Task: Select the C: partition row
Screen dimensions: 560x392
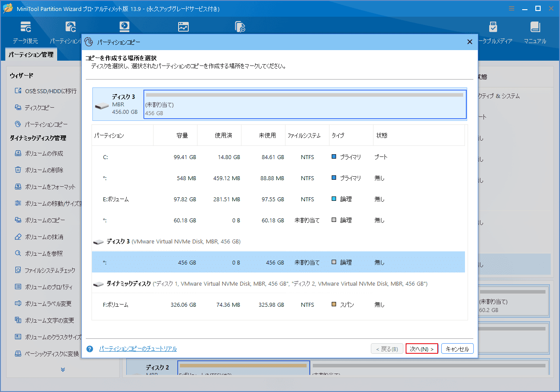Action: click(x=278, y=157)
